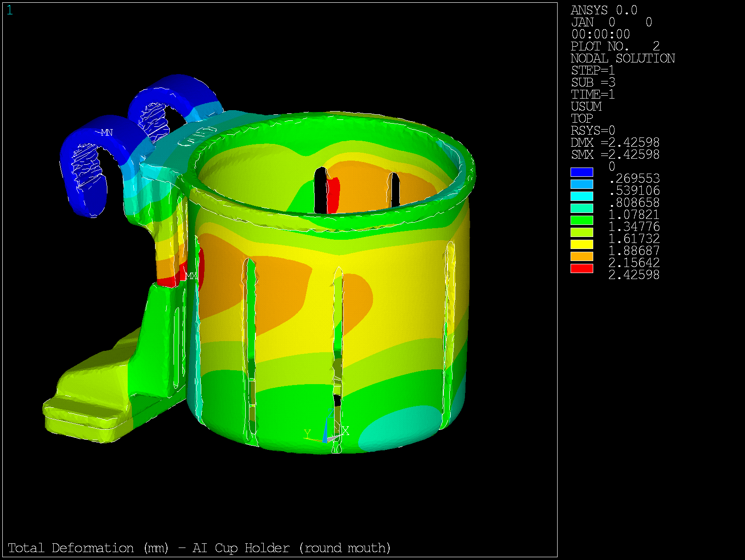Click the SMX =2.42598 value
The image size is (745, 560).
pos(615,155)
